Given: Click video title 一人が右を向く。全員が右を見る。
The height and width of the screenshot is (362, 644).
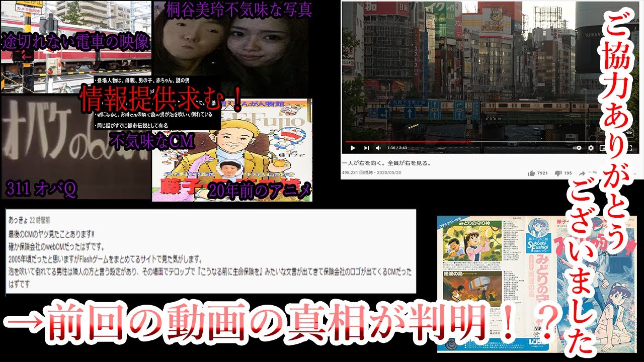Looking at the screenshot, I should coord(385,163).
